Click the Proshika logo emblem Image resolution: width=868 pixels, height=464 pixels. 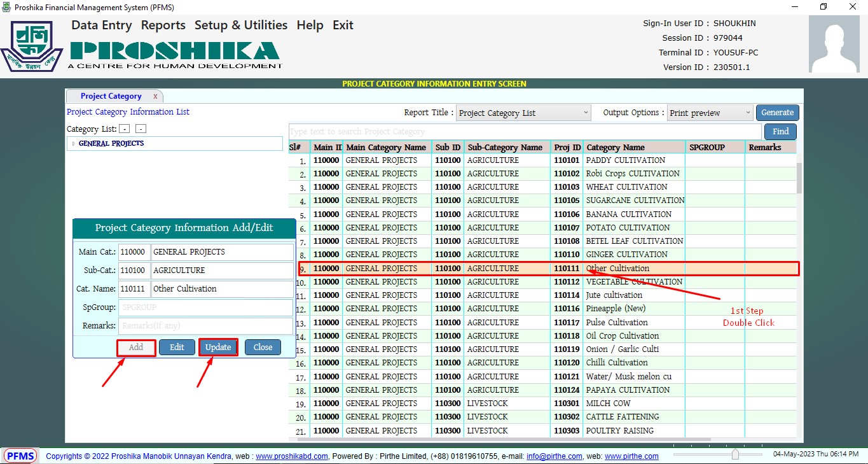pos(32,47)
